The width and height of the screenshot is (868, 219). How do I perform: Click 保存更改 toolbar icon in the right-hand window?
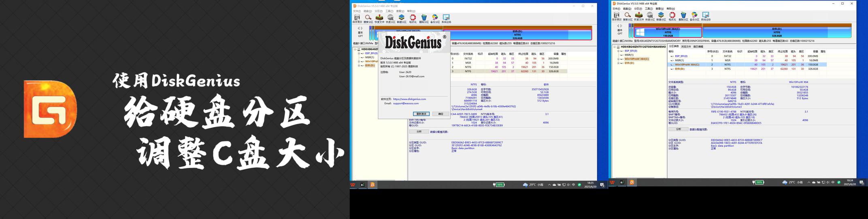click(616, 16)
